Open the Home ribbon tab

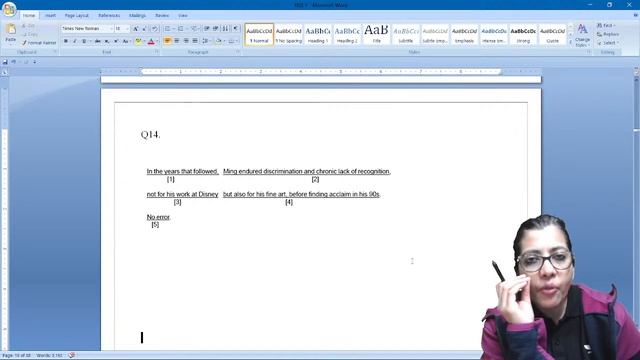[x=29, y=16]
